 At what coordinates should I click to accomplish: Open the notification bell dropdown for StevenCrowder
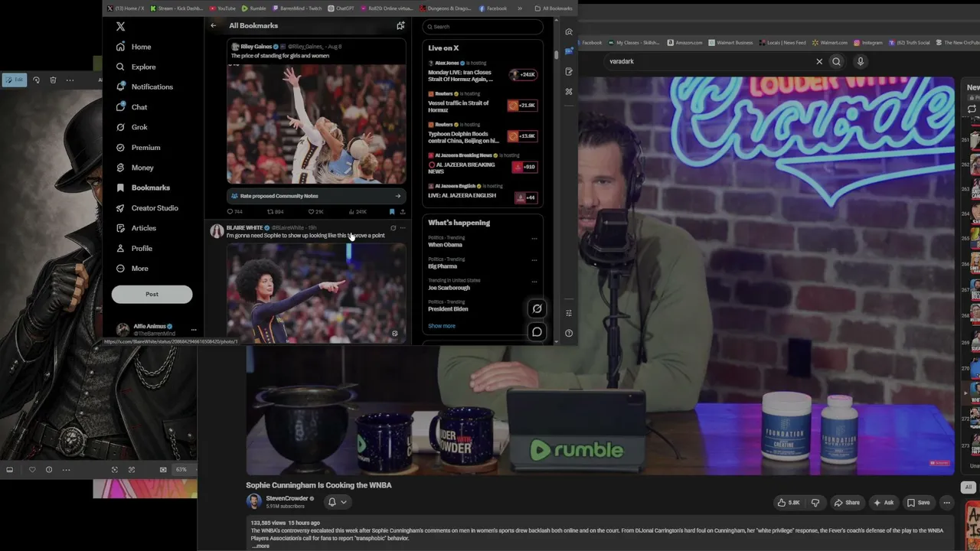[338, 502]
